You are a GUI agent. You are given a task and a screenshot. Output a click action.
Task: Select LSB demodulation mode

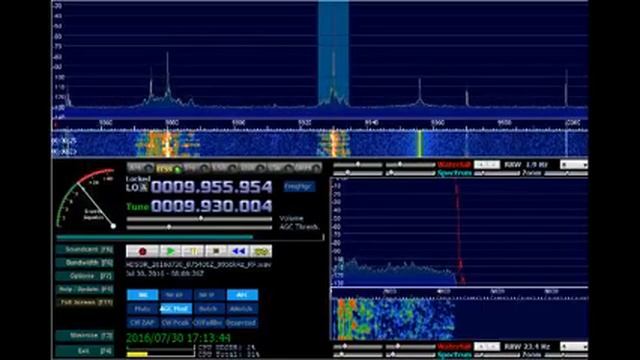224,168
